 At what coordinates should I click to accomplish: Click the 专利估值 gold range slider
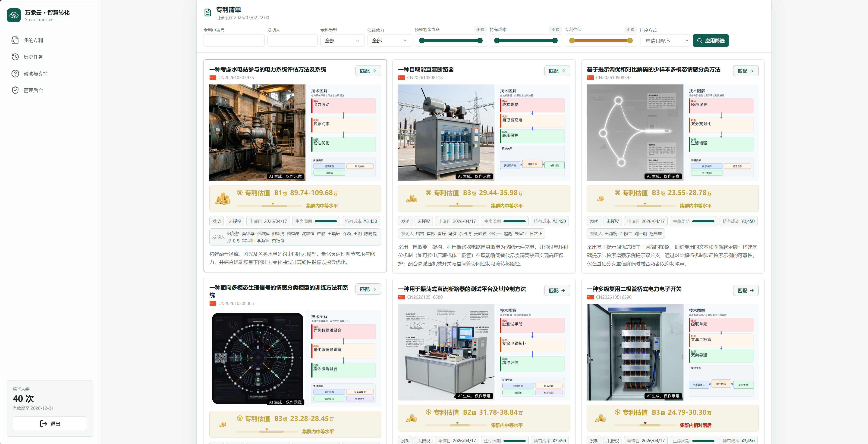pos(601,41)
